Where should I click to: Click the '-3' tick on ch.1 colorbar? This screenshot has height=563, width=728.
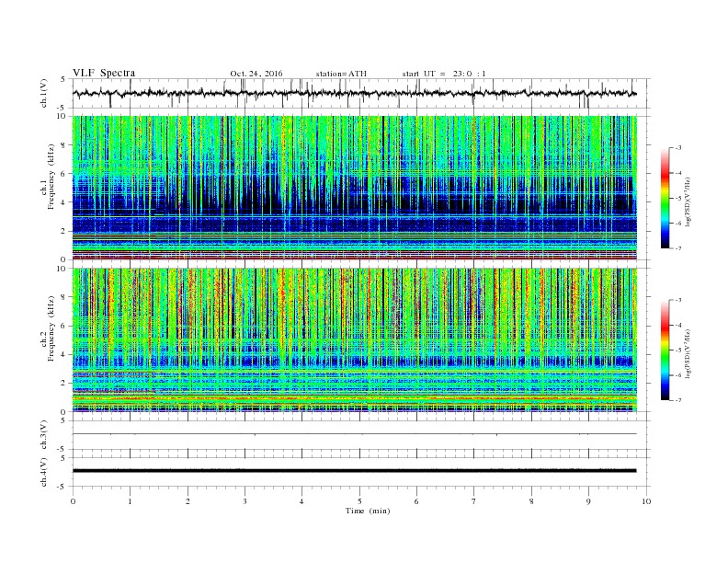(677, 148)
